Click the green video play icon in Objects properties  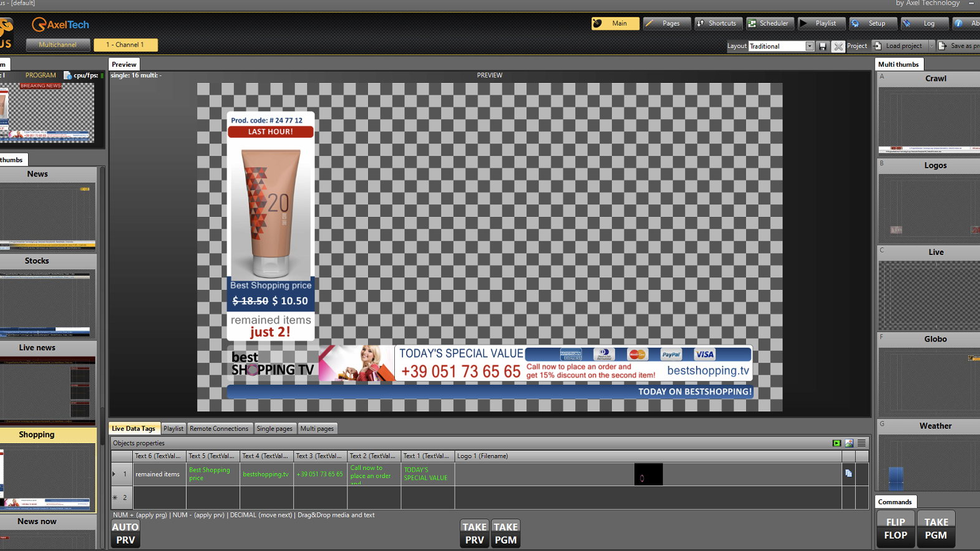tap(837, 443)
